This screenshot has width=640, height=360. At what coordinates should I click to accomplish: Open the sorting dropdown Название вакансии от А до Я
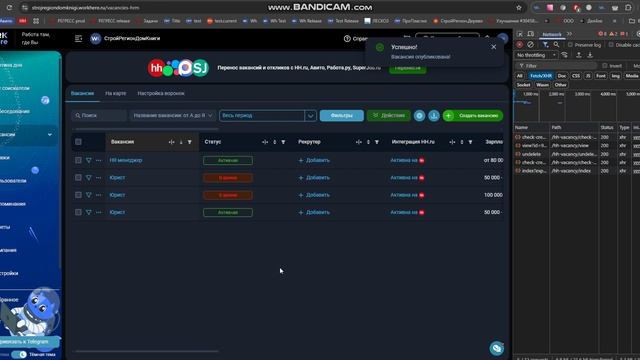point(172,116)
